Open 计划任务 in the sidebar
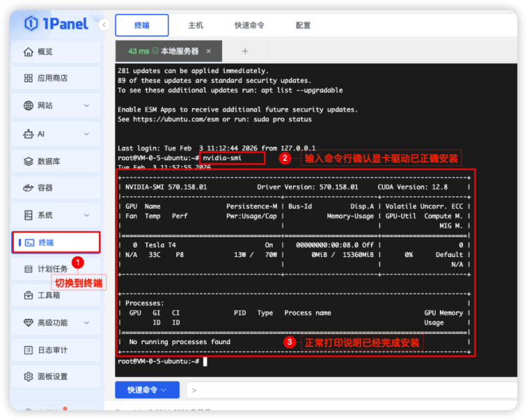Viewport: 527px width, 420px height. 56,269
